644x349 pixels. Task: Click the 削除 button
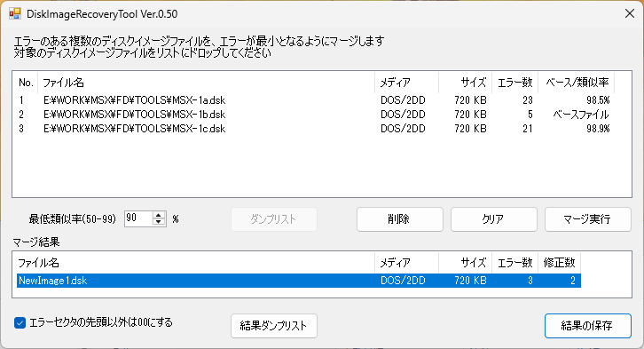400,219
